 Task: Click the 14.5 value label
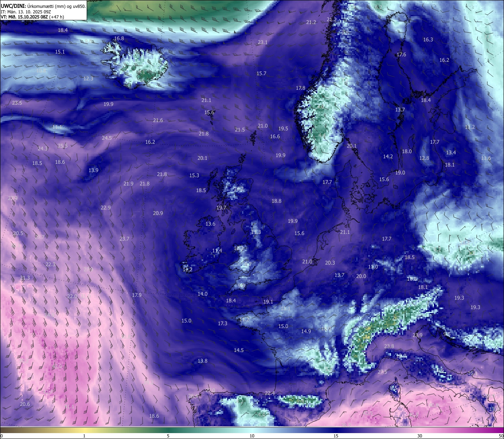(239, 350)
